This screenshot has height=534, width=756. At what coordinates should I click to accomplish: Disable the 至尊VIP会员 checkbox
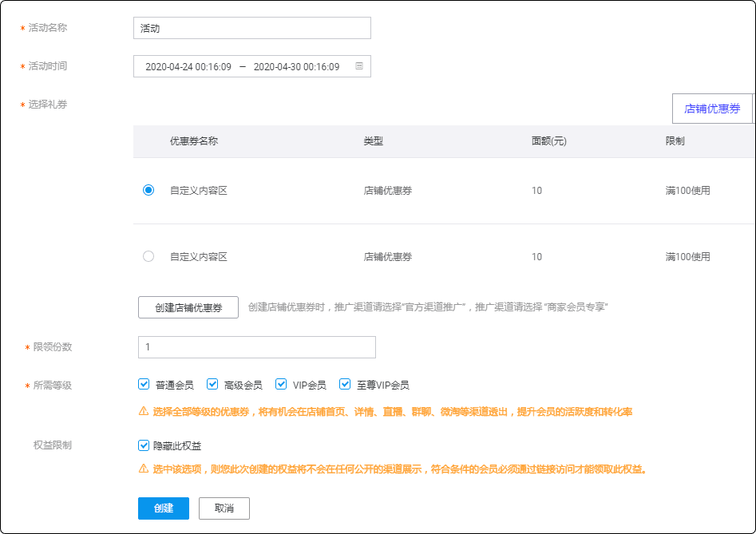coord(346,384)
